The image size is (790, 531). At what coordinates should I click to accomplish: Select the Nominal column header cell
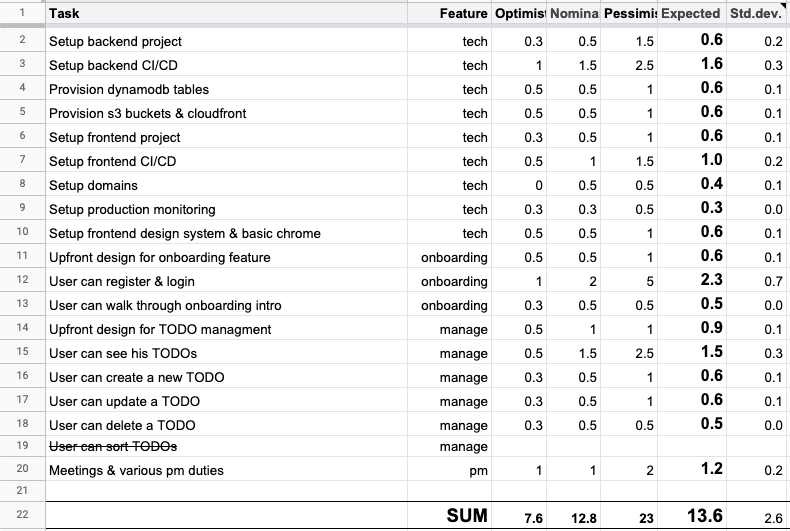pyautogui.click(x=573, y=13)
